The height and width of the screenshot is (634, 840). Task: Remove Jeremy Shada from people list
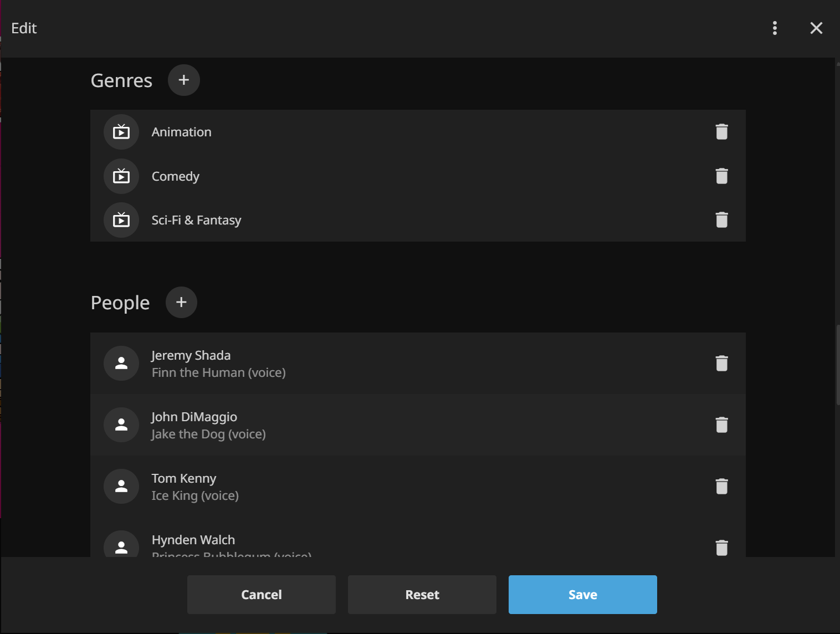point(721,364)
